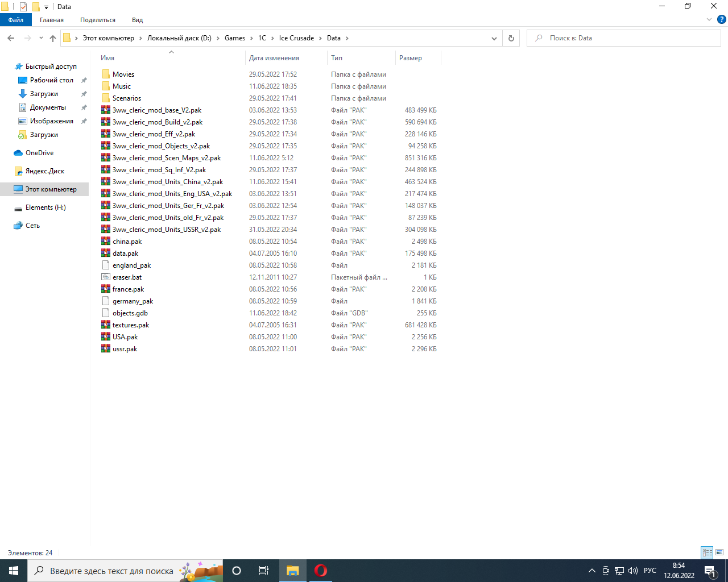Viewport: 728px width, 582px height.
Task: Open the 'Поделиться' ribbon tab
Action: 98,20
